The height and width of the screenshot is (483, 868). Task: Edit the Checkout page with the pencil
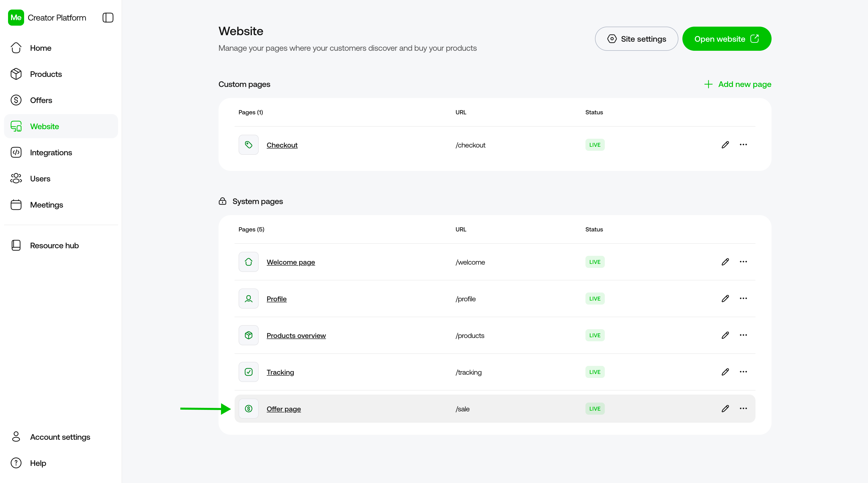coord(725,145)
